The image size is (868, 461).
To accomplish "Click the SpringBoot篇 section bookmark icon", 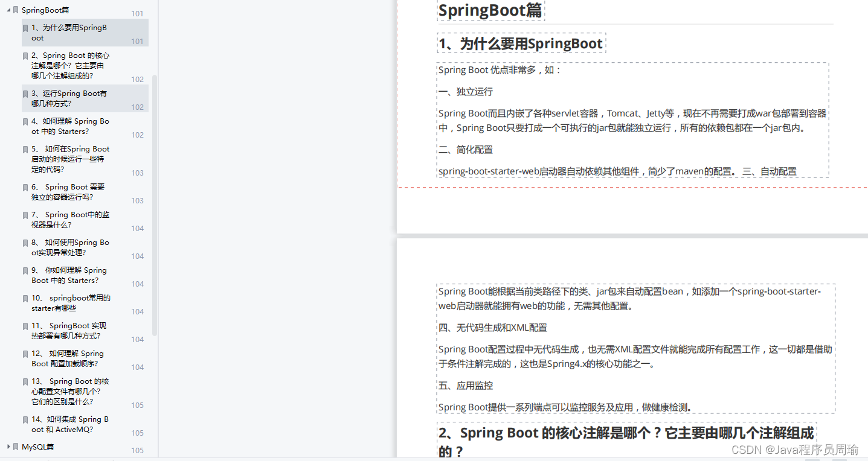I will click(16, 11).
